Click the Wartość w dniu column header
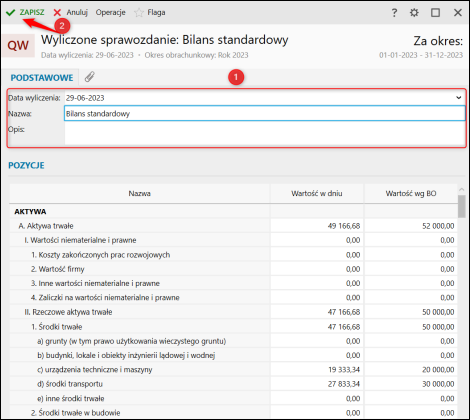Screen dimensions: 470x420 coord(317,193)
